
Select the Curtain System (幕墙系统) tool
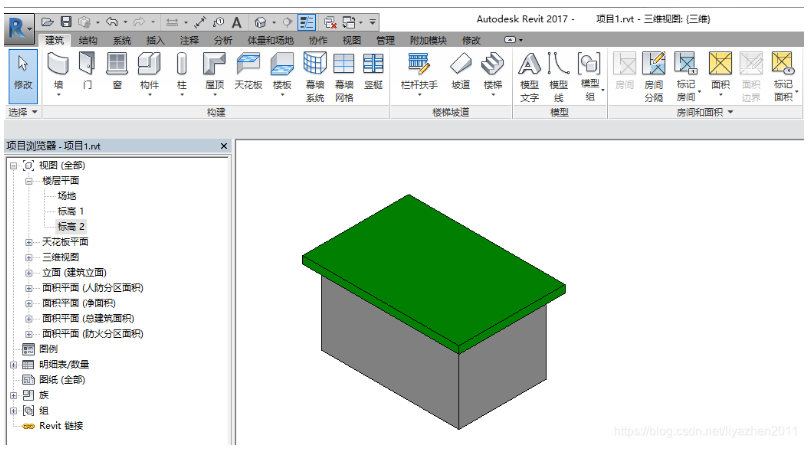(315, 76)
